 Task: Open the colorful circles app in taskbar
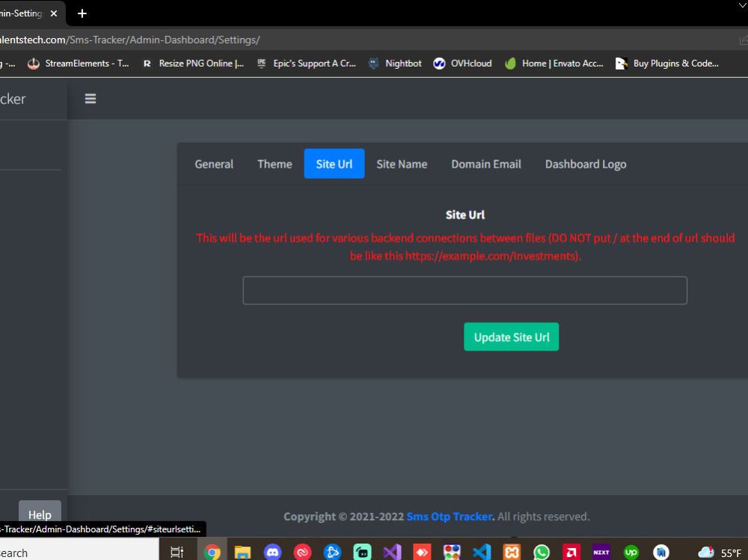coord(452,553)
